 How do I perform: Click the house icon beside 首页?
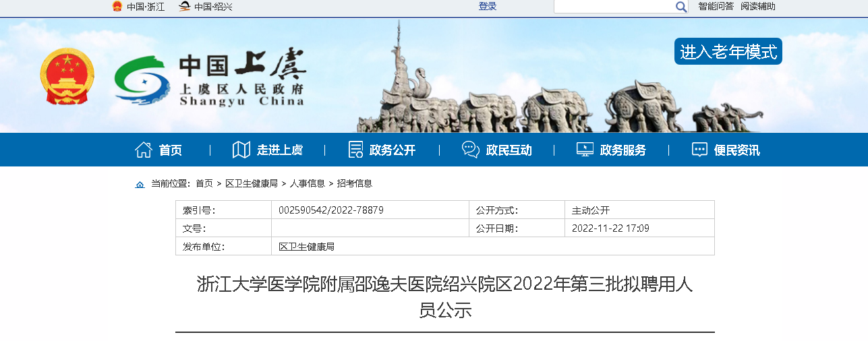pyautogui.click(x=143, y=150)
